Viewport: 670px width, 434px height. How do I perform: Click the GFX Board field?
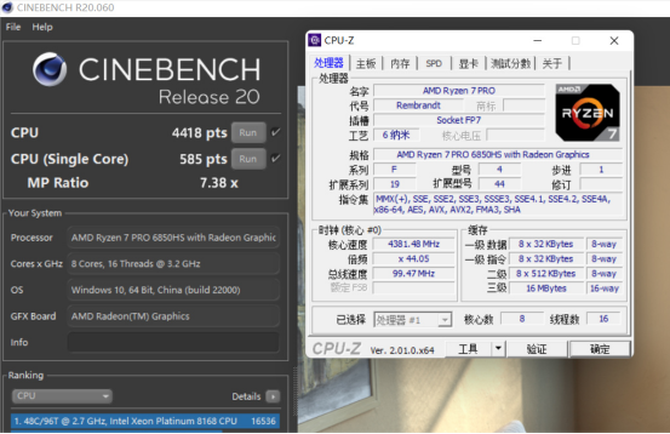point(173,316)
